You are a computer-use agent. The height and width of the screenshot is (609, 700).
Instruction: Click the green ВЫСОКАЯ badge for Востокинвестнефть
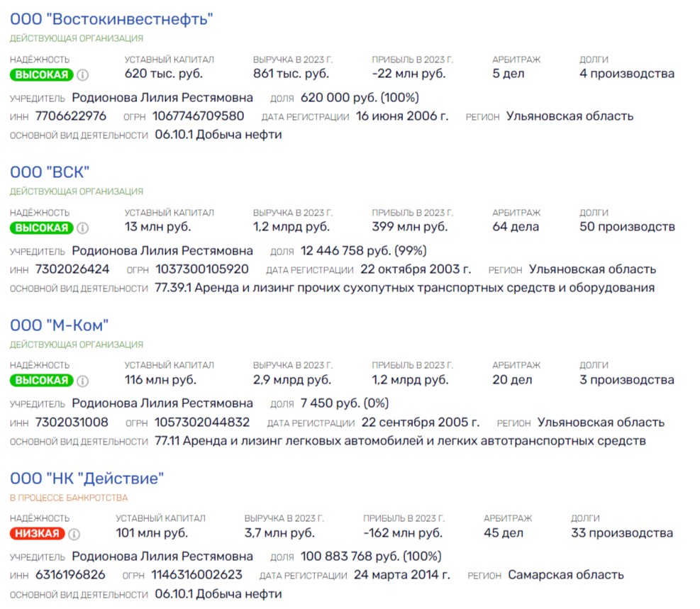coord(42,74)
